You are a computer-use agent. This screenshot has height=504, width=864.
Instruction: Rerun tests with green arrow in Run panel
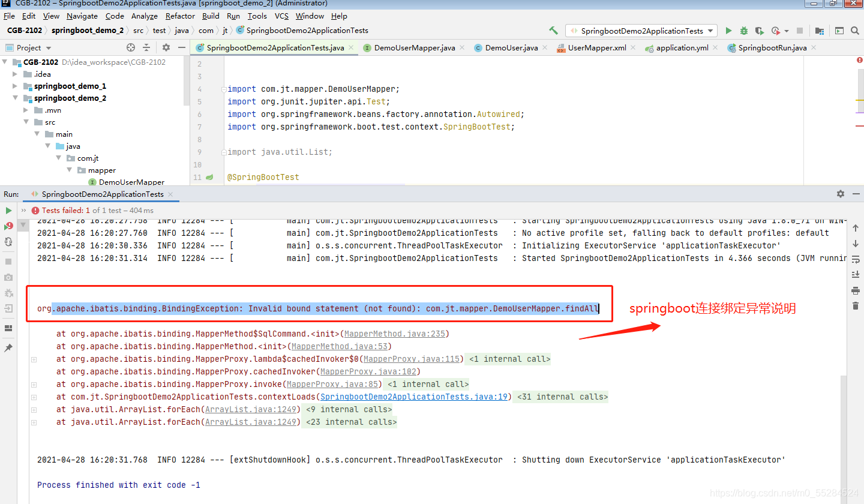8,211
